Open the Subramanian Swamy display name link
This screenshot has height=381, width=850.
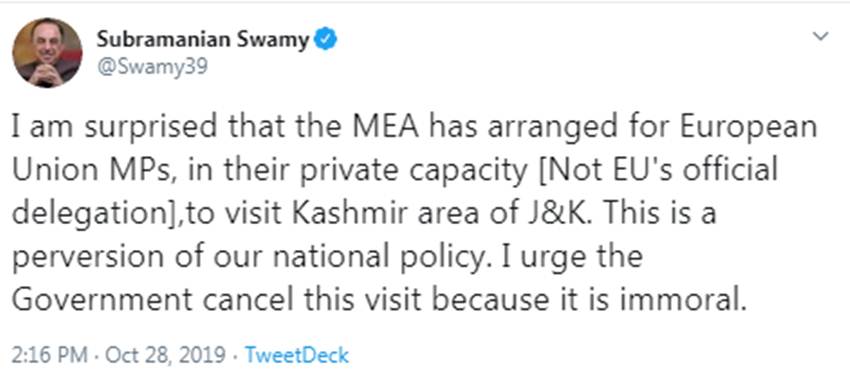(203, 40)
